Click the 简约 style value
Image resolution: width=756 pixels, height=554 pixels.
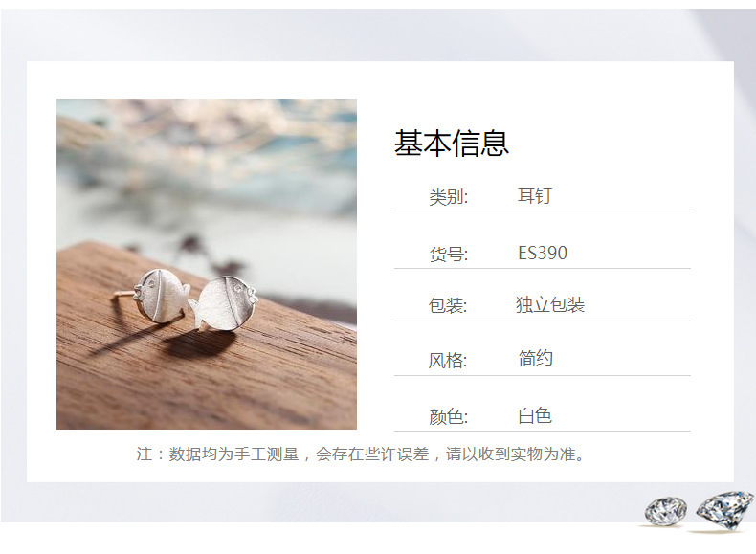tap(535, 358)
